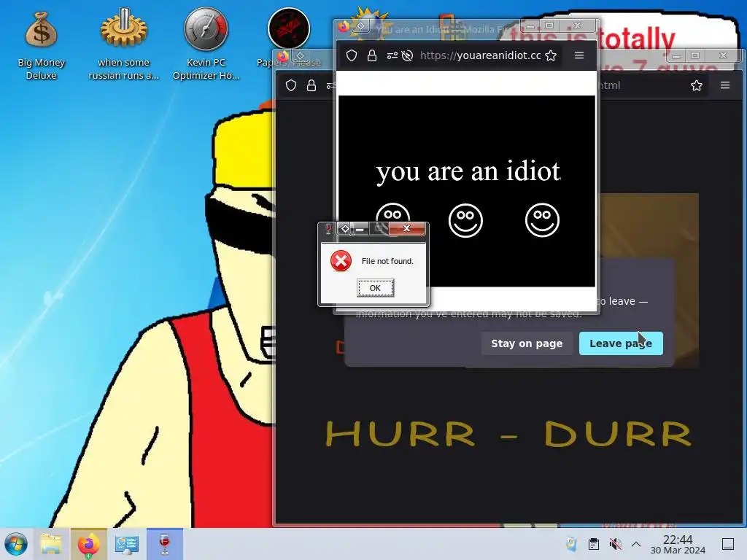This screenshot has height=560, width=747.
Task: Click the recycle bin tray icon
Action: coord(571,544)
